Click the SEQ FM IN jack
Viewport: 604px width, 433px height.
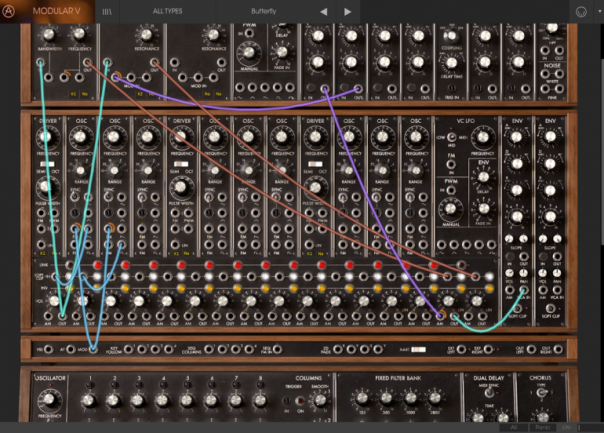pos(277,349)
